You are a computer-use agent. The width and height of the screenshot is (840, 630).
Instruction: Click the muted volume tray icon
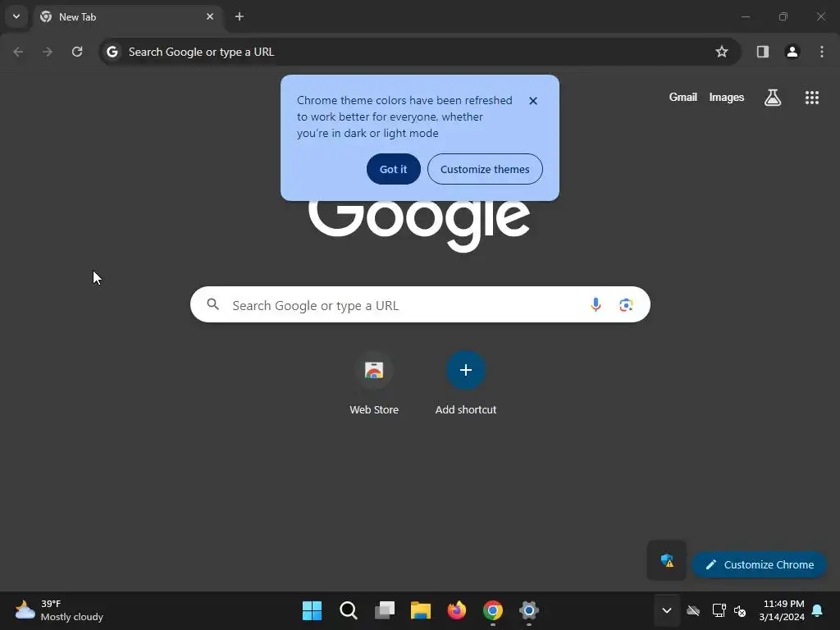pyautogui.click(x=741, y=610)
